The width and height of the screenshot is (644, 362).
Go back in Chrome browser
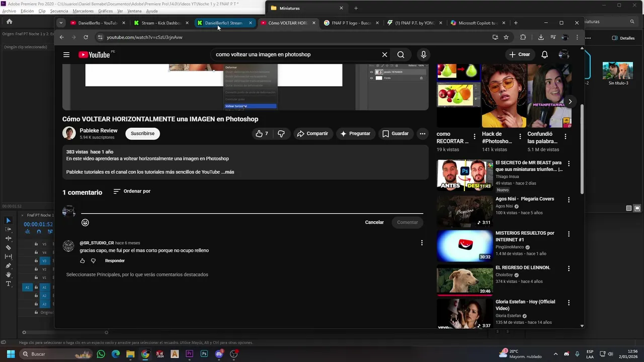tap(62, 37)
